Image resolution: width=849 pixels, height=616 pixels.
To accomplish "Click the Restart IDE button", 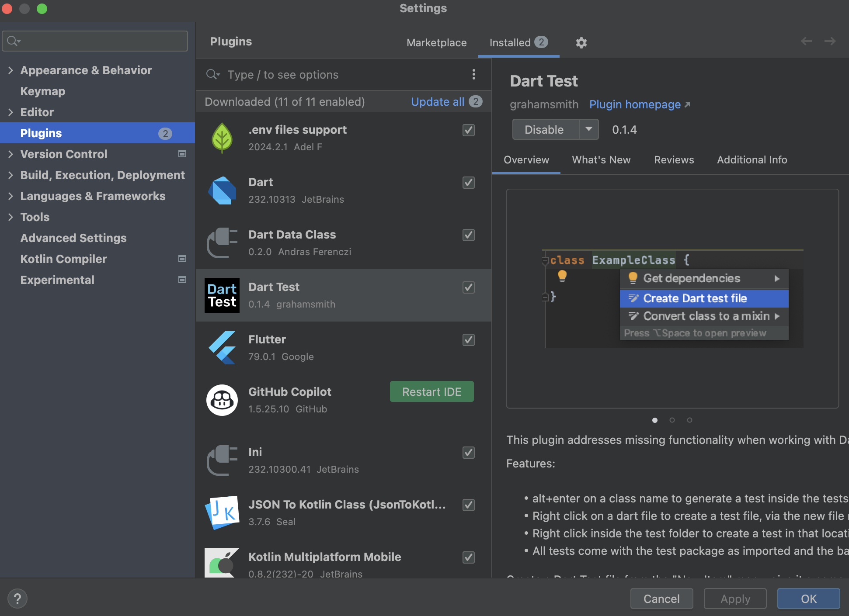I will coord(431,391).
